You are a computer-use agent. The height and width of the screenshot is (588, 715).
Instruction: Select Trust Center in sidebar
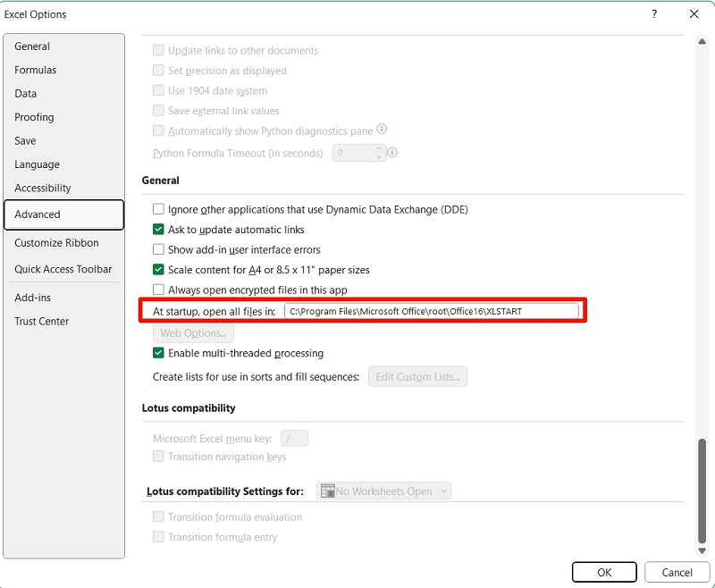pos(41,322)
